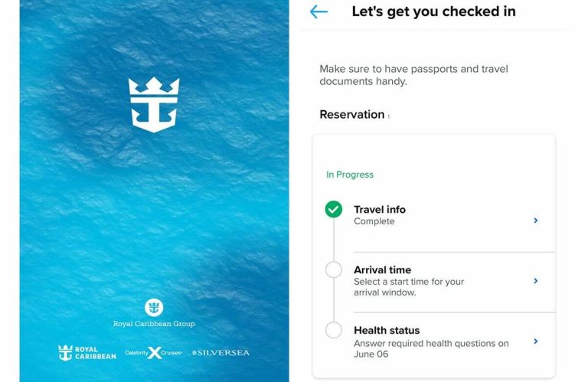Open Health status using its chevron
Screen dimensions: 588x382
tap(535, 341)
